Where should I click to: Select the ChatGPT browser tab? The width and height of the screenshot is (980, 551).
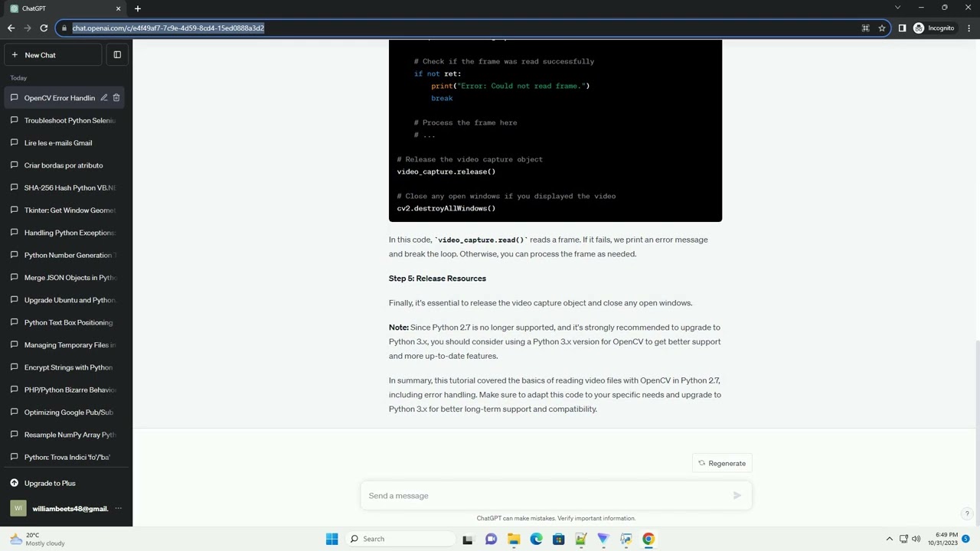coord(65,8)
